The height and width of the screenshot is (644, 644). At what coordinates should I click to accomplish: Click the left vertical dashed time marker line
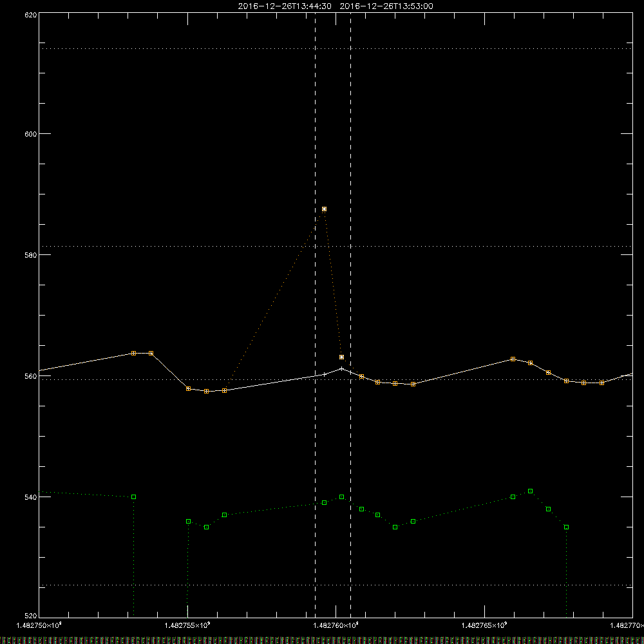(x=316, y=315)
